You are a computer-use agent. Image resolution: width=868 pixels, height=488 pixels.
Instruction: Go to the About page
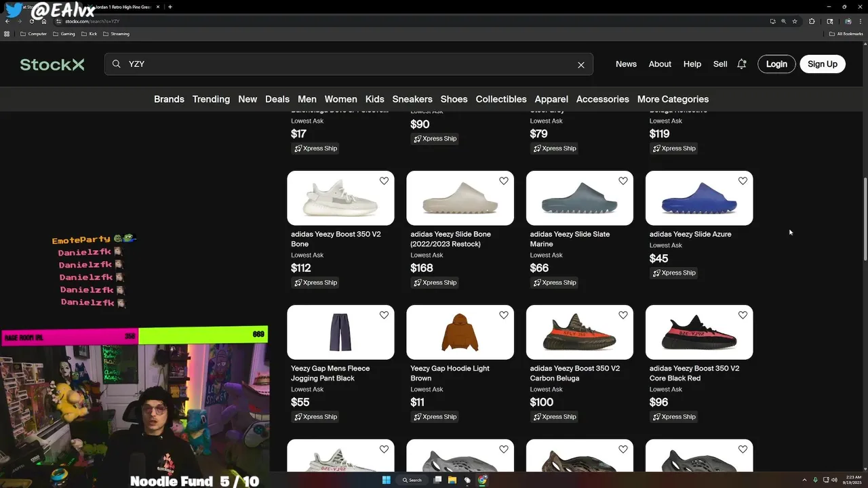[x=660, y=64]
